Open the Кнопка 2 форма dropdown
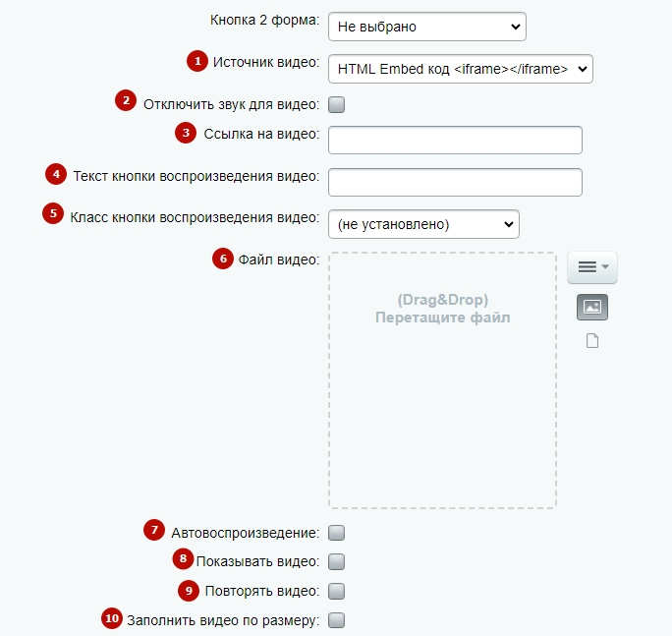The height and width of the screenshot is (636, 672). [427, 27]
